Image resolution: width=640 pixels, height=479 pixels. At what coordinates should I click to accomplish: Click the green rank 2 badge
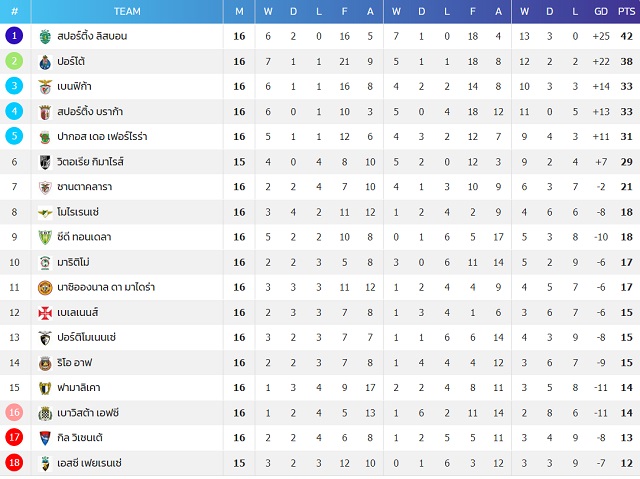point(14,61)
